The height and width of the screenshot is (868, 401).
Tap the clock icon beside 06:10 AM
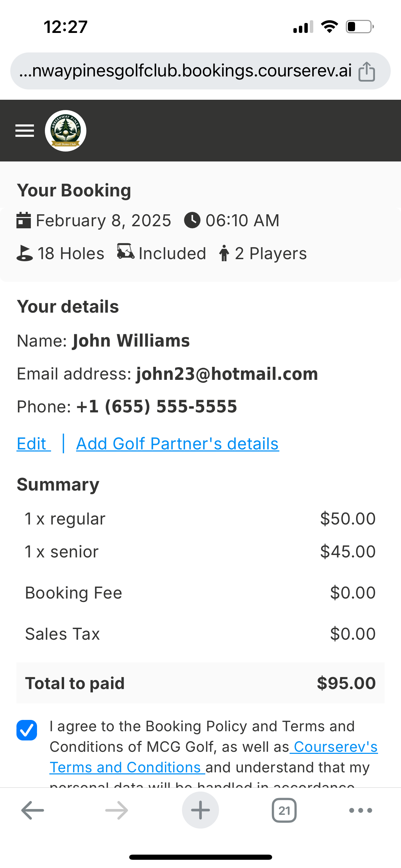coord(192,220)
